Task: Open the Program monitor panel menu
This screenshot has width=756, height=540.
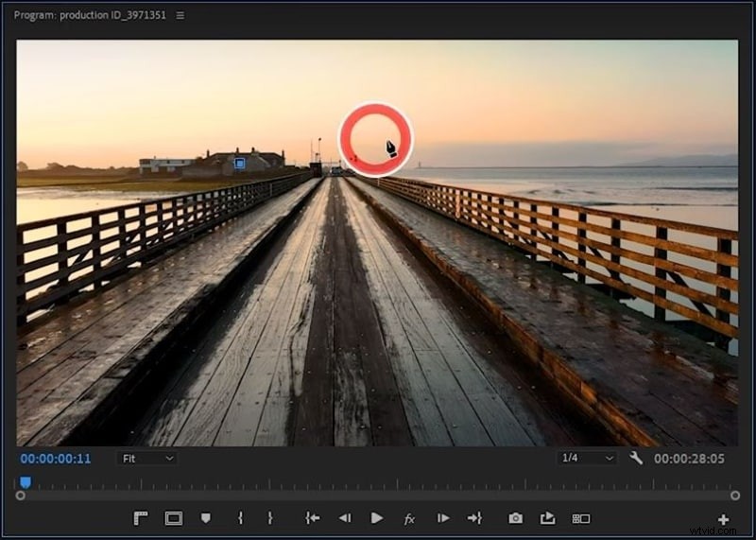Action: (x=180, y=15)
